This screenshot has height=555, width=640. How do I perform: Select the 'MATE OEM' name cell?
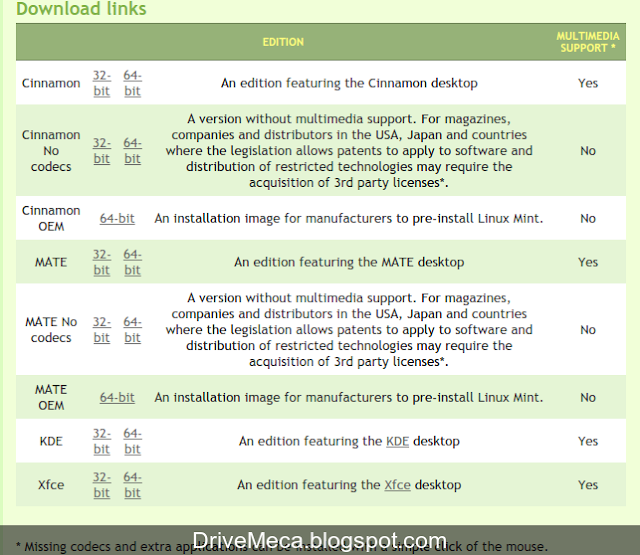point(51,397)
